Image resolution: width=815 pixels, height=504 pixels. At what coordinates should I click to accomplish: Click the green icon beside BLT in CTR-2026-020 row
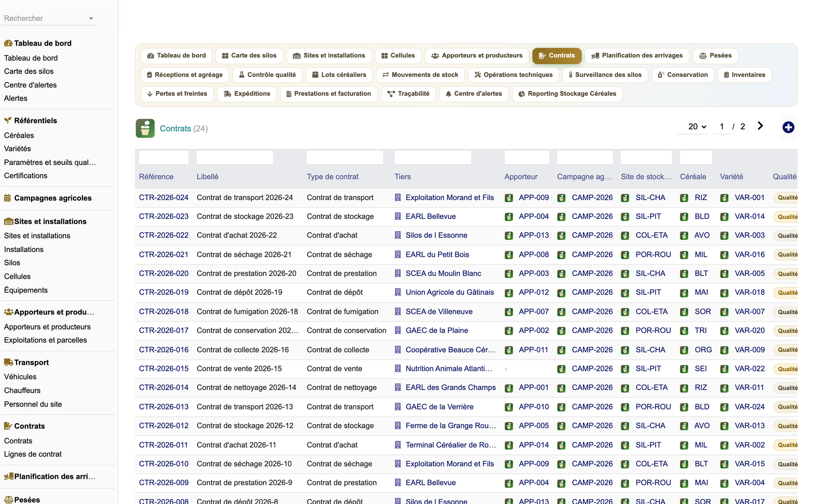(684, 274)
